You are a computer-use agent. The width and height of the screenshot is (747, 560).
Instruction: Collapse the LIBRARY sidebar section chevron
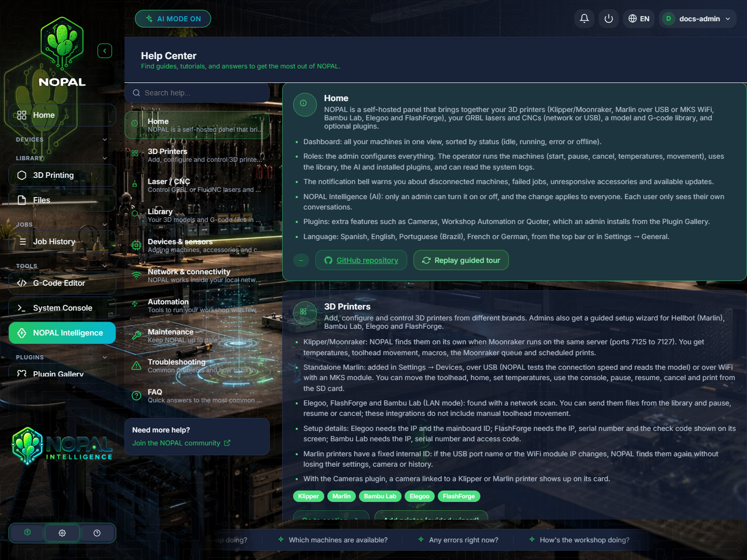pyautogui.click(x=105, y=158)
